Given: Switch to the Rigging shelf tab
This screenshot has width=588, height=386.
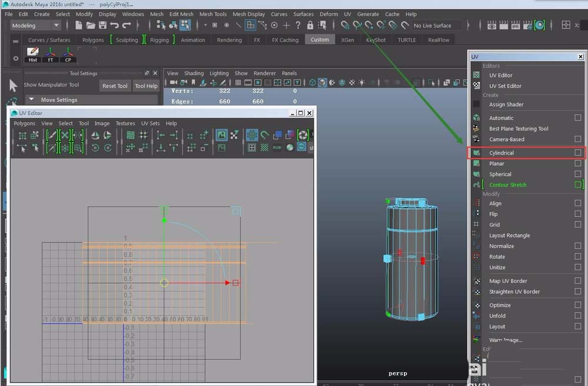Looking at the screenshot, I should point(159,40).
